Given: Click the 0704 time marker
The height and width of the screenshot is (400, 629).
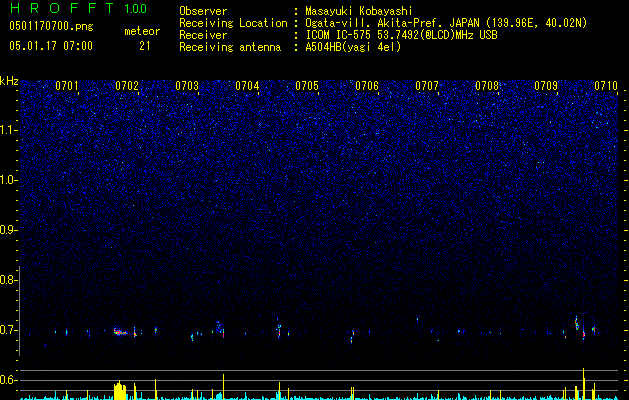Looking at the screenshot, I should pyautogui.click(x=247, y=86).
